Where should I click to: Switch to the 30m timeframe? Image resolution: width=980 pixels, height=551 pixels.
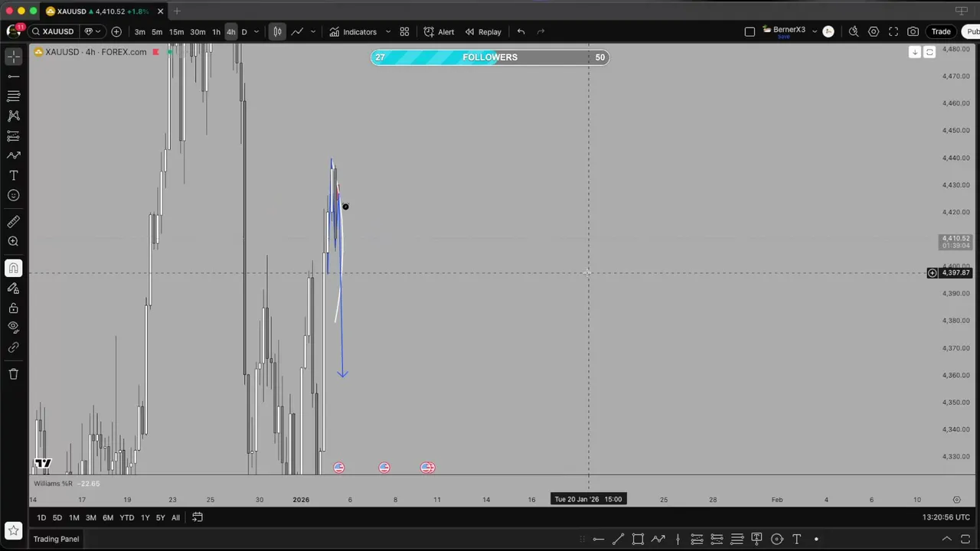click(x=198, y=31)
